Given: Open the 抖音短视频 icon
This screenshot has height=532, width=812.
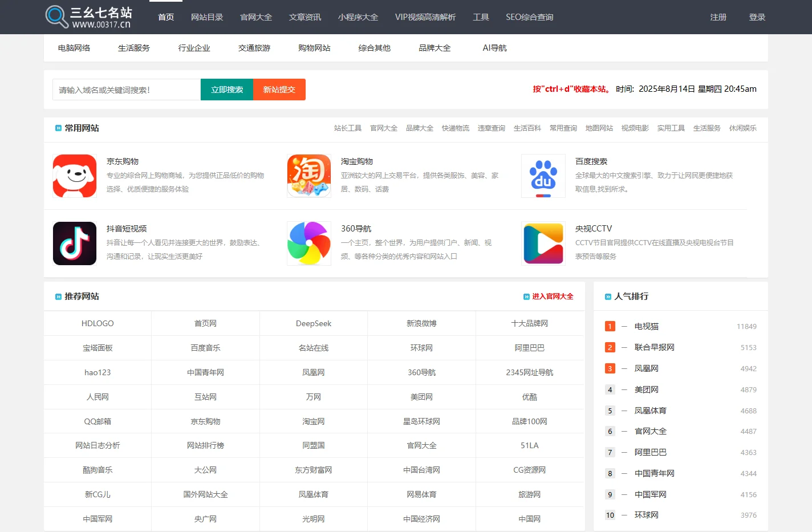Looking at the screenshot, I should [75, 243].
